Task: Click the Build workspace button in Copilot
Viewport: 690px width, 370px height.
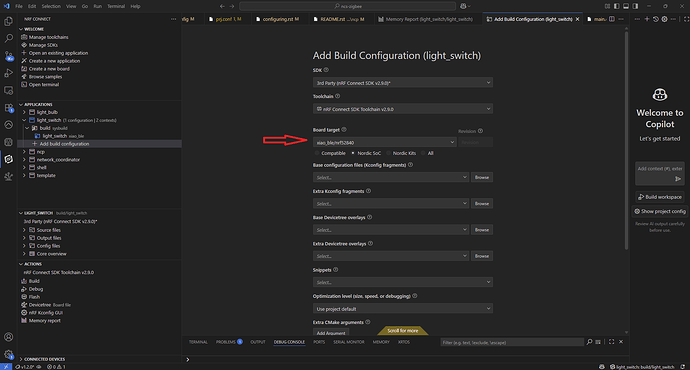Action: point(660,197)
